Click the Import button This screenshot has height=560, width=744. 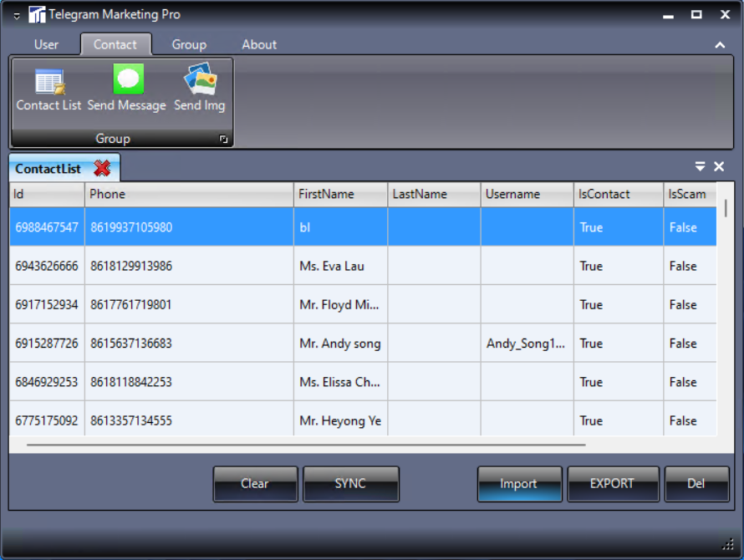click(x=519, y=484)
